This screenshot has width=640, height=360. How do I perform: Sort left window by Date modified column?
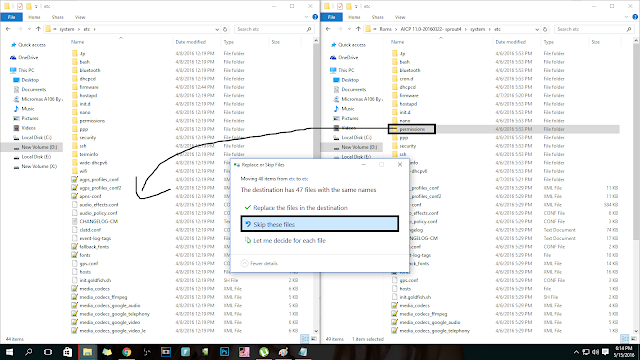tap(191, 42)
